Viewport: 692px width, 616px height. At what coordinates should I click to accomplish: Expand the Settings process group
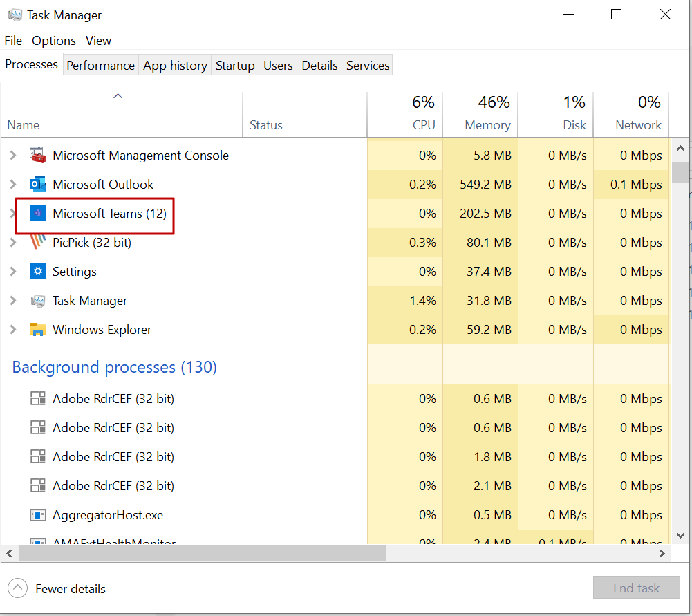pos(13,272)
